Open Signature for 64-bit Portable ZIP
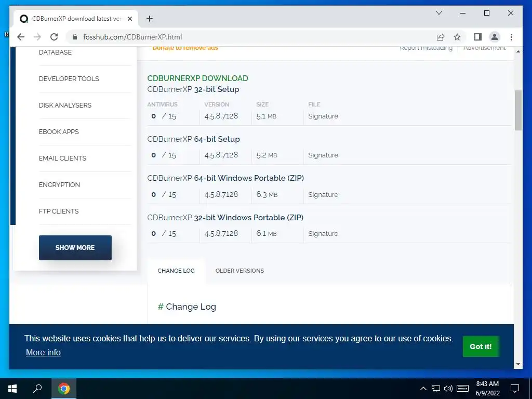The image size is (532, 399). click(x=323, y=194)
